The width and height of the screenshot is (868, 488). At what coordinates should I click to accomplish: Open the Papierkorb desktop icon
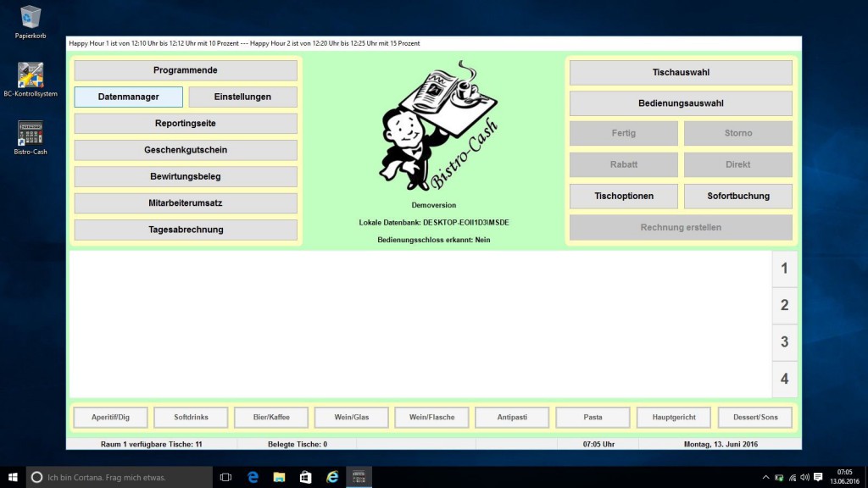(x=30, y=22)
